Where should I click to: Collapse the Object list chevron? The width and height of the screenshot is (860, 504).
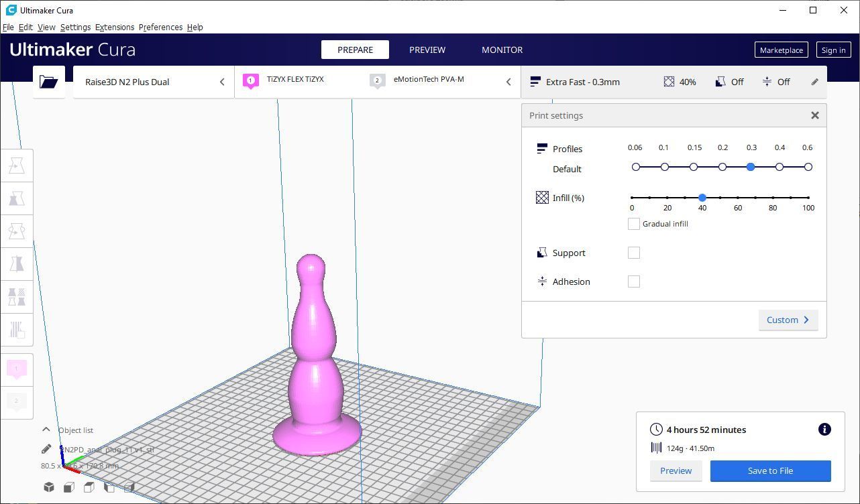(46, 430)
